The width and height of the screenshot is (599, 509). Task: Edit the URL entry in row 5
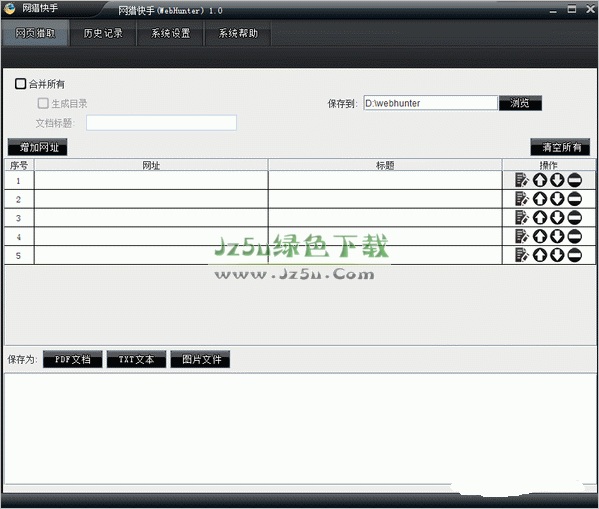(x=522, y=255)
